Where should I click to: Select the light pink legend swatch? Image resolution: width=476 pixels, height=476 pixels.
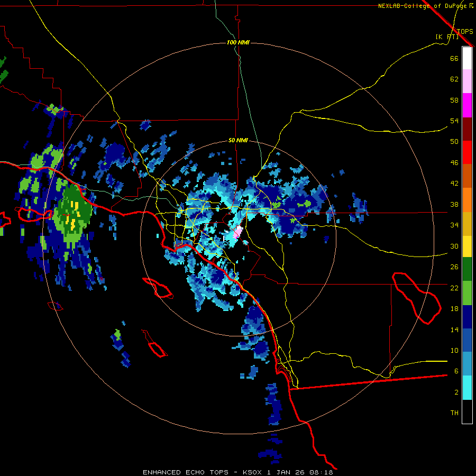point(467,81)
